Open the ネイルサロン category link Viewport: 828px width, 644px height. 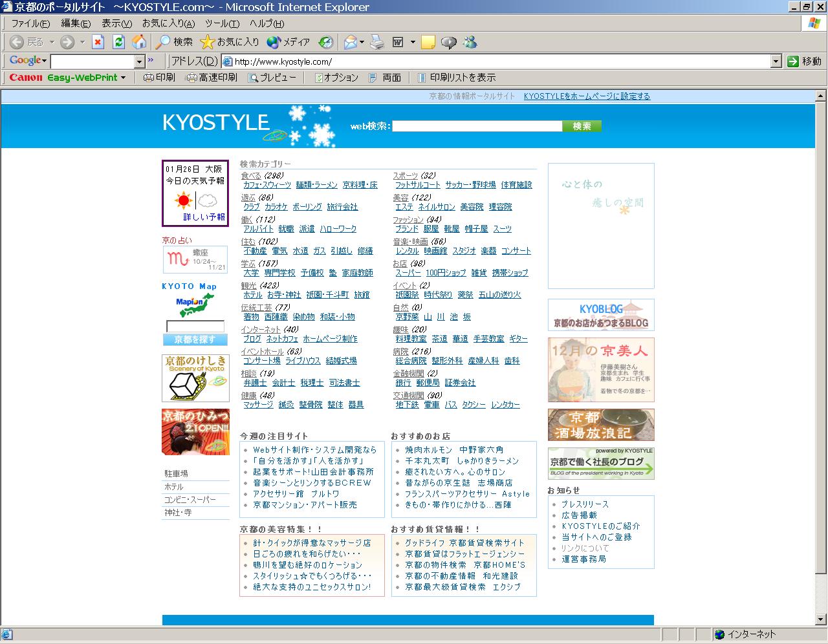coord(437,207)
